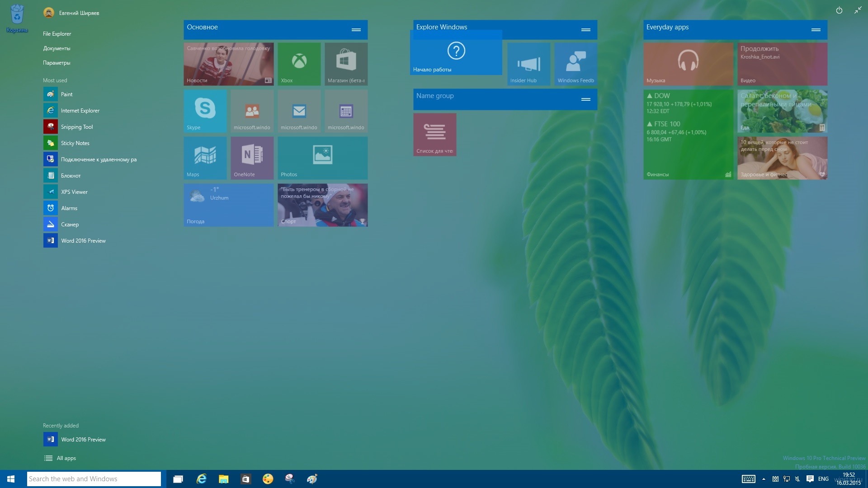
Task: Open the Windows Feedback tile
Action: (x=576, y=64)
